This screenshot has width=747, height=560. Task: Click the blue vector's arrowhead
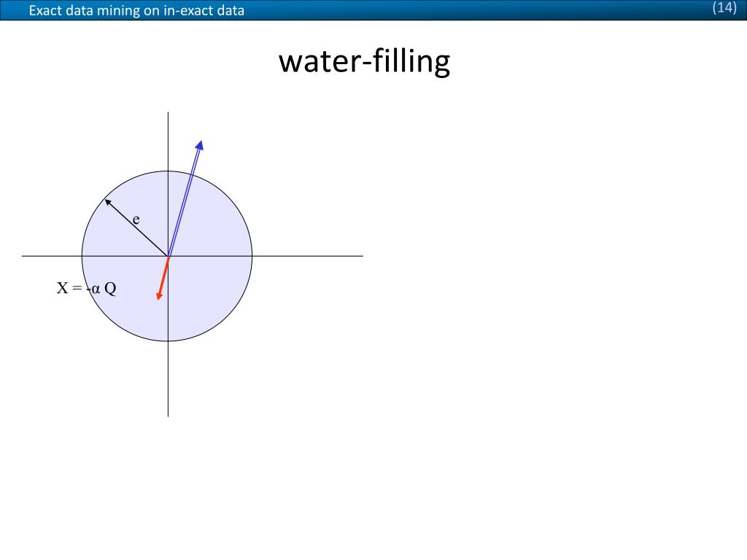pos(200,145)
